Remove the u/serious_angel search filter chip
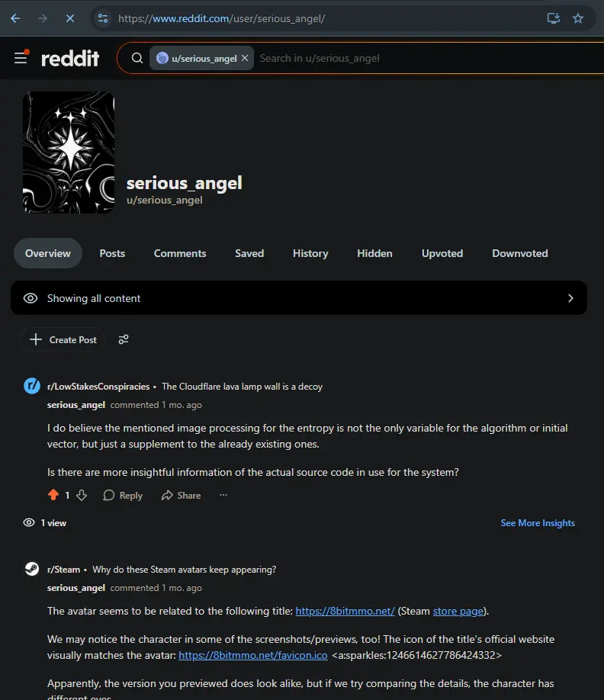 coord(245,58)
